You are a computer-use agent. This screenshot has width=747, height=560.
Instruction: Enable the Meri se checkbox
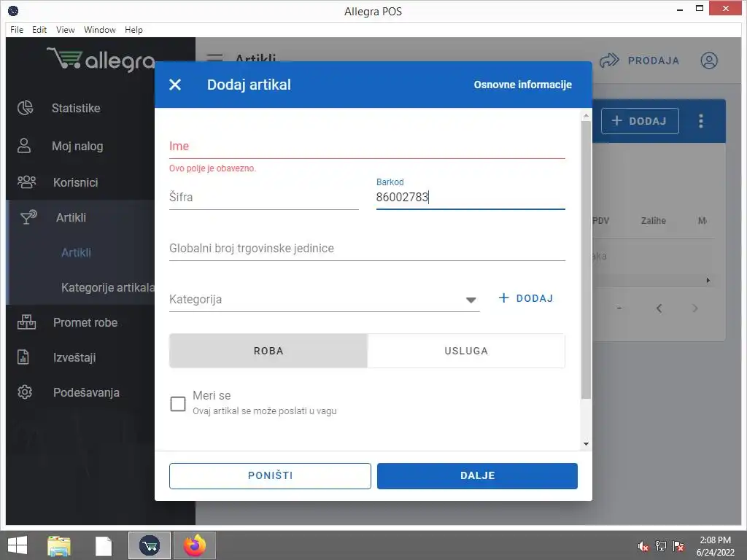coord(178,403)
